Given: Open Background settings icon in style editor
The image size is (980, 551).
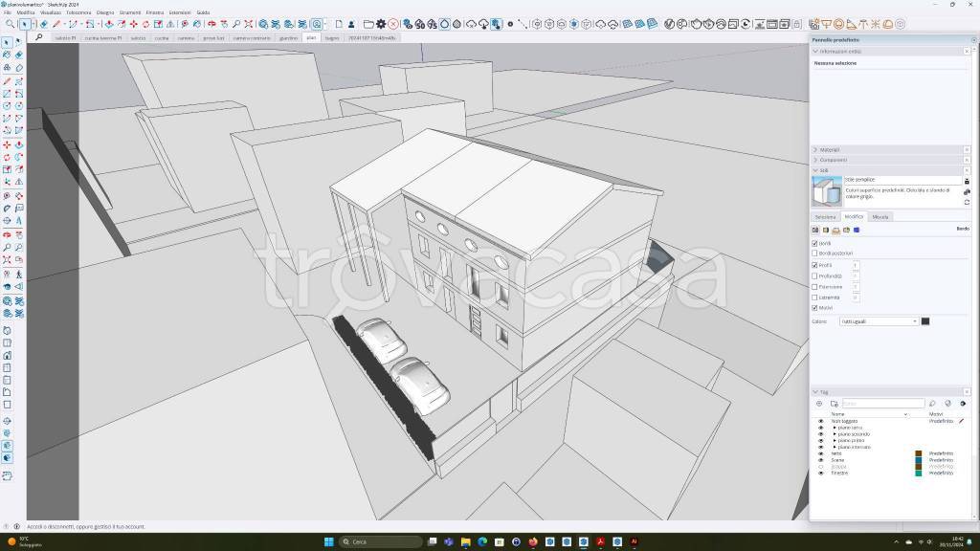Looking at the screenshot, I should (835, 230).
